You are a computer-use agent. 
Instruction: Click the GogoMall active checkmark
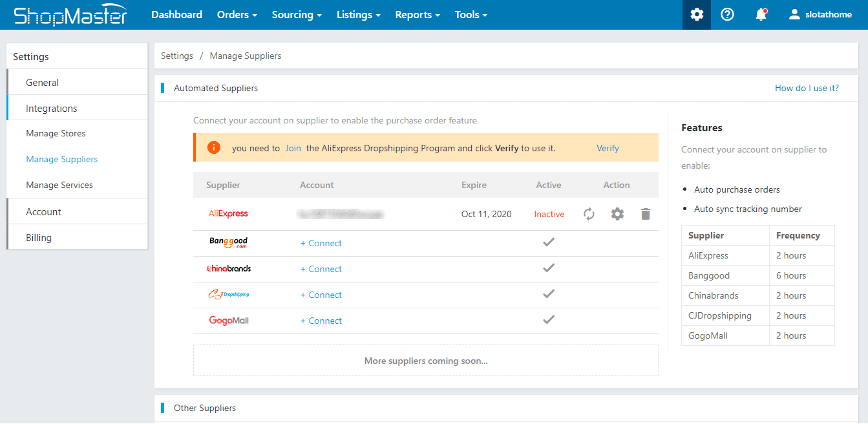tap(549, 320)
